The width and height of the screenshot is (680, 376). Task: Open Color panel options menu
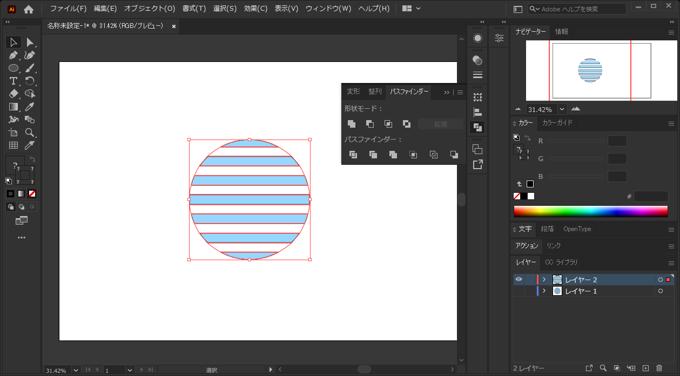point(671,124)
